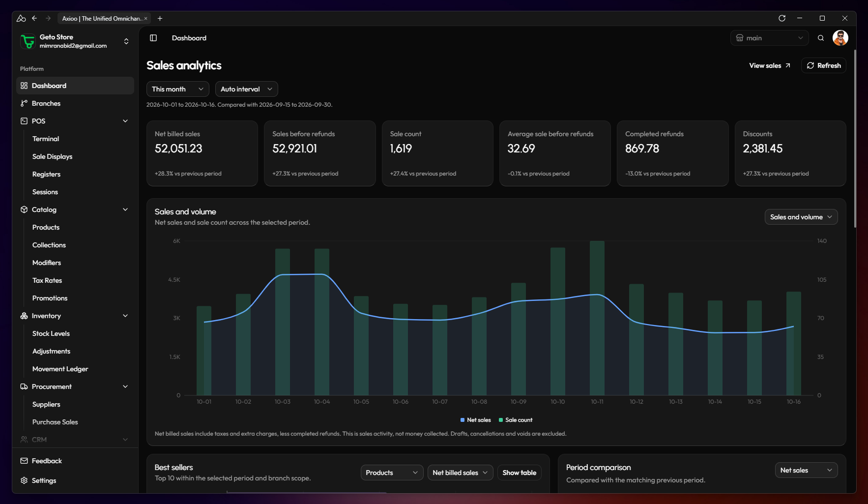Select Promotions in Catalog menu
The width and height of the screenshot is (868, 504).
point(50,298)
